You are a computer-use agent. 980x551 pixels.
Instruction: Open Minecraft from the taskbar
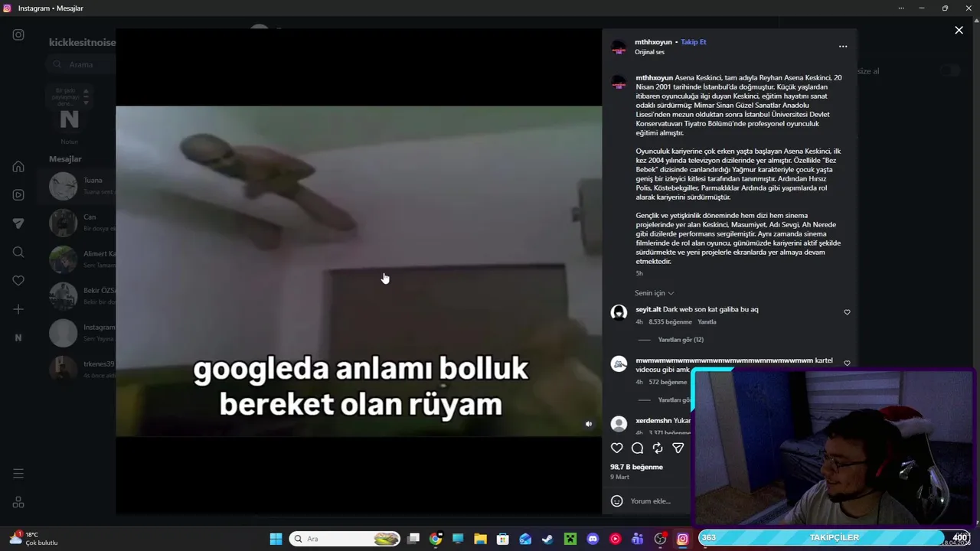[570, 539]
